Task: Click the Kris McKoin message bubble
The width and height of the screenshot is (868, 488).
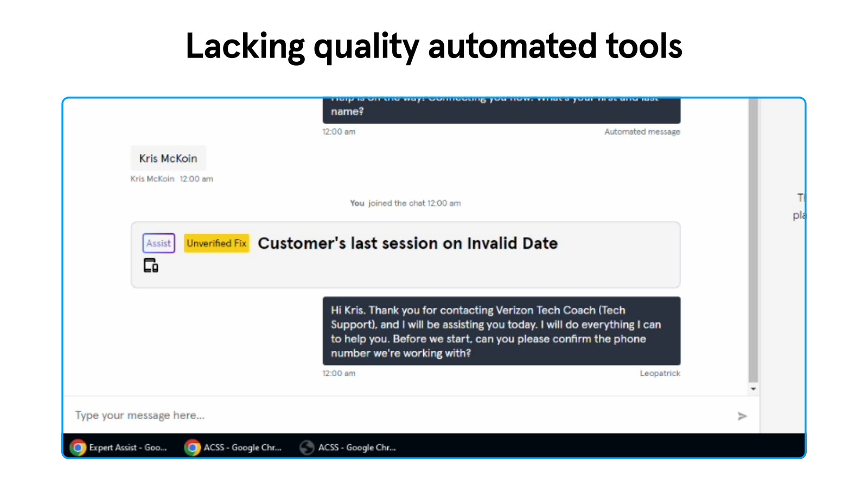Action: (x=168, y=158)
